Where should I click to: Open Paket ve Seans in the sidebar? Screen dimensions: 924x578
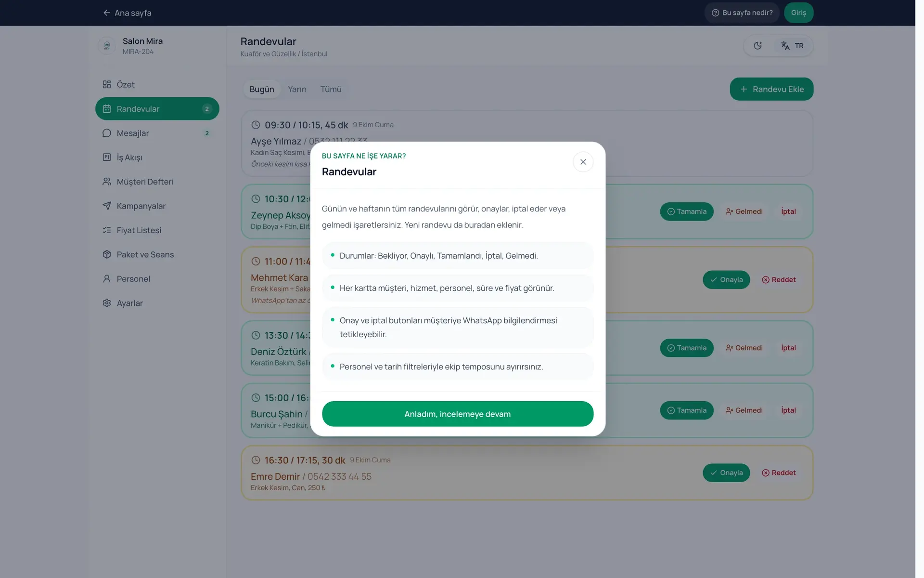157,254
